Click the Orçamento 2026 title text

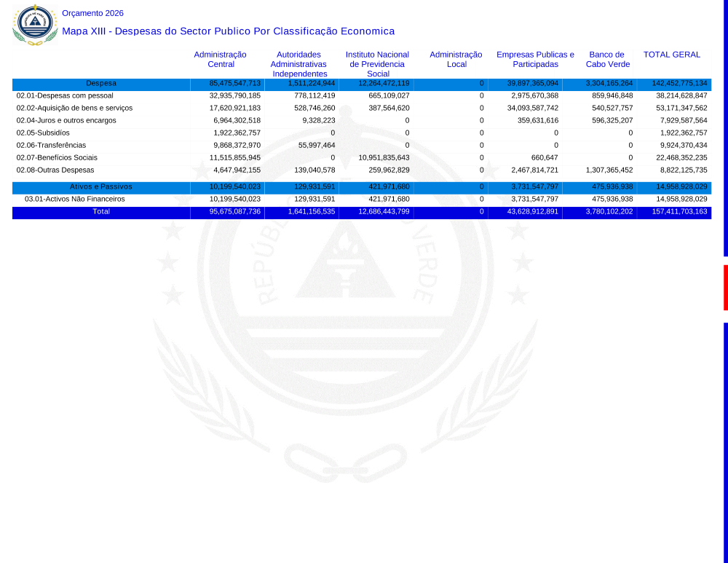(x=92, y=13)
